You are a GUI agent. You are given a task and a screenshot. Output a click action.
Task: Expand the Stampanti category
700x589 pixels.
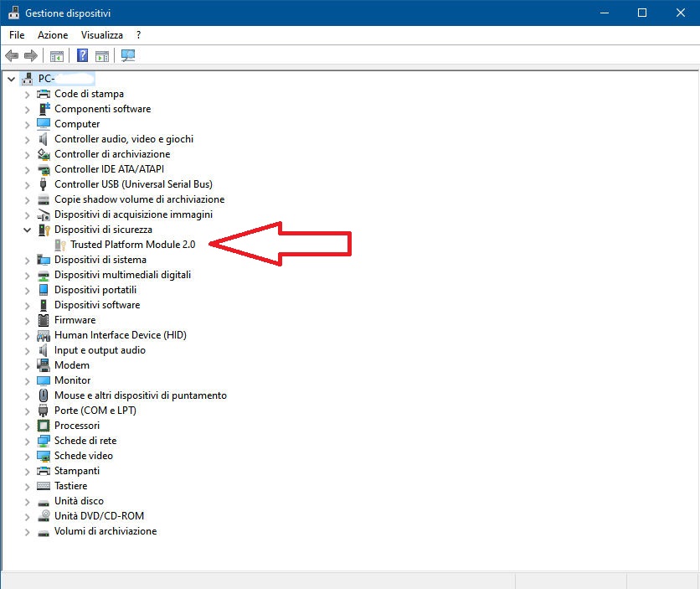[28, 472]
